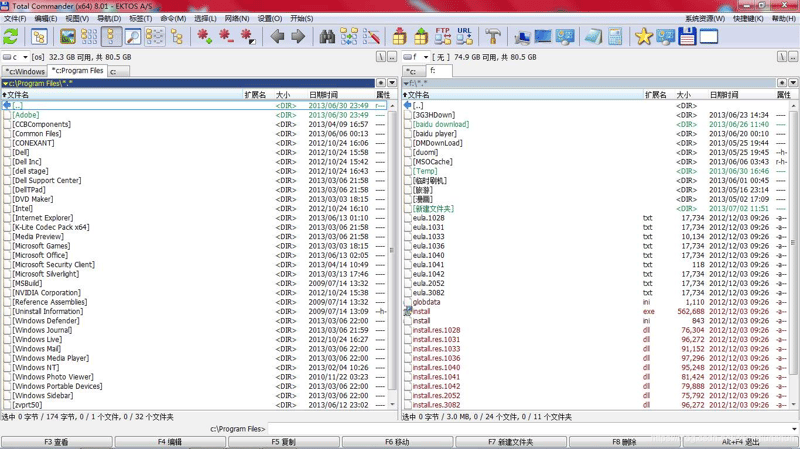Open file search binoculars icon
The height and width of the screenshot is (449, 800).
(x=327, y=37)
